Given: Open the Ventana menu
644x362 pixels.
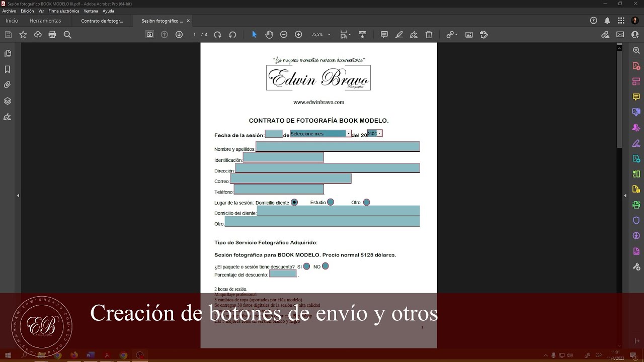Looking at the screenshot, I should click(91, 11).
